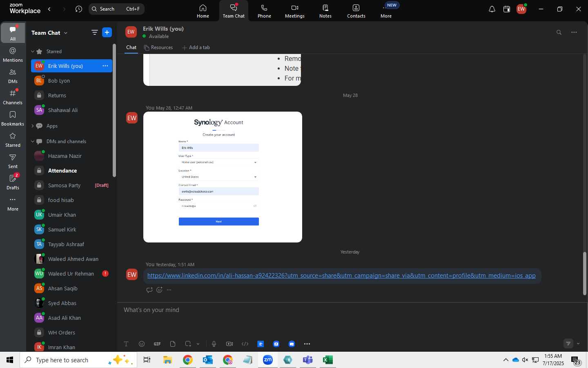588x368 pixels.
Task: Switch to the Phone tab
Action: pos(264,11)
